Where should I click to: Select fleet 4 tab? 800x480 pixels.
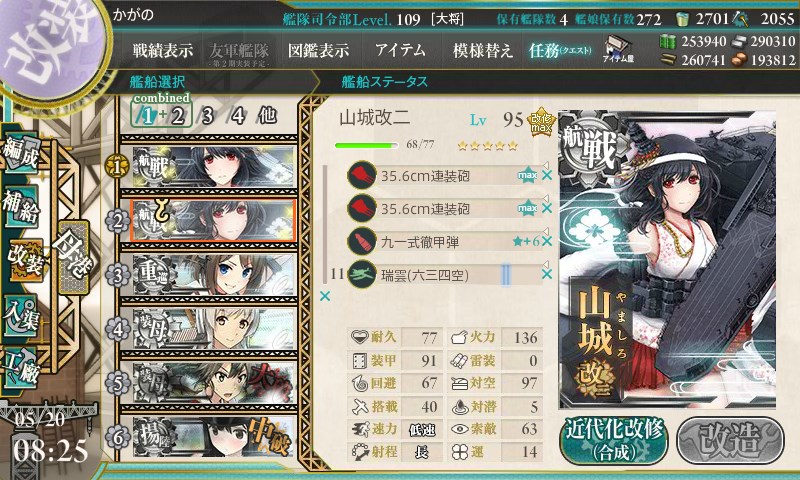pyautogui.click(x=237, y=116)
